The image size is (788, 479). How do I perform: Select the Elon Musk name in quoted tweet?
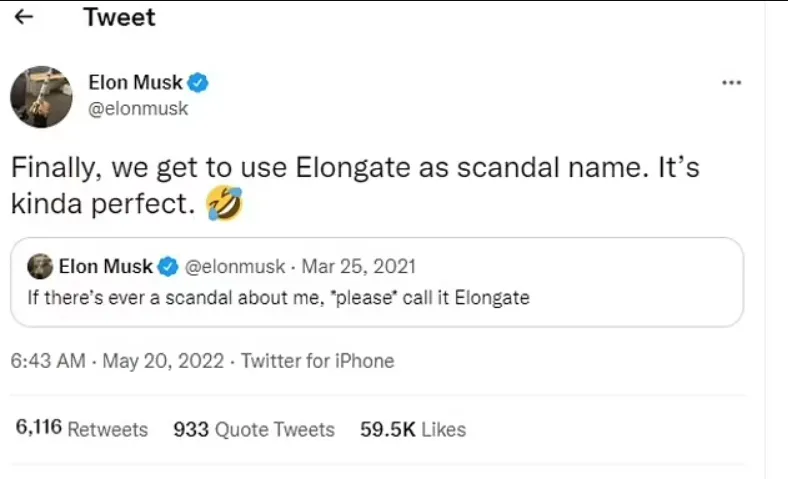(x=105, y=266)
